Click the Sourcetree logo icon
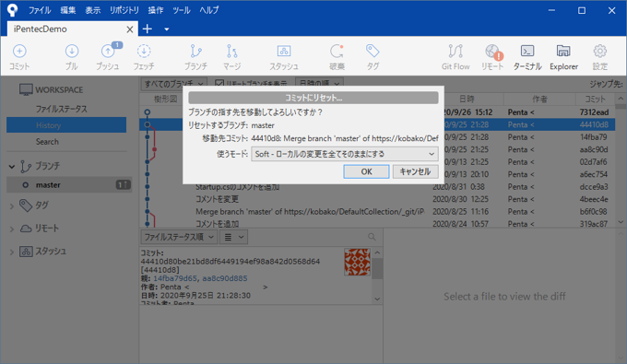The width and height of the screenshot is (627, 364). point(12,10)
